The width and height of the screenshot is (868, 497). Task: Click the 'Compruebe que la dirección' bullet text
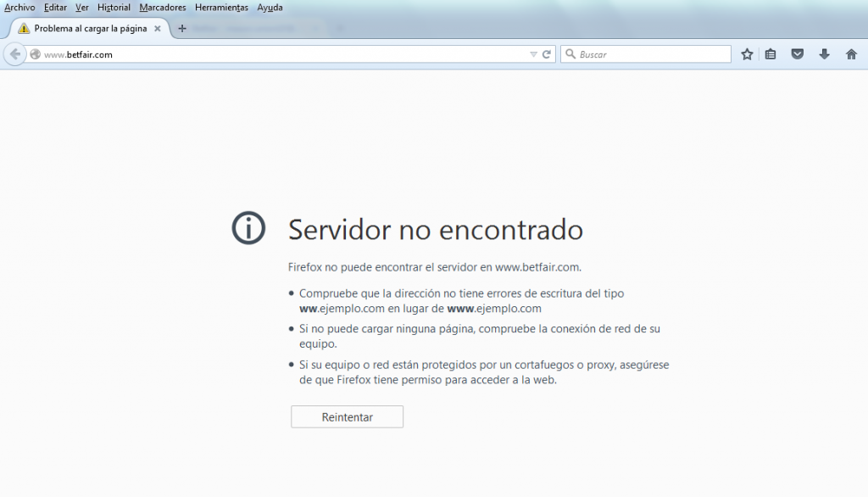click(x=461, y=301)
